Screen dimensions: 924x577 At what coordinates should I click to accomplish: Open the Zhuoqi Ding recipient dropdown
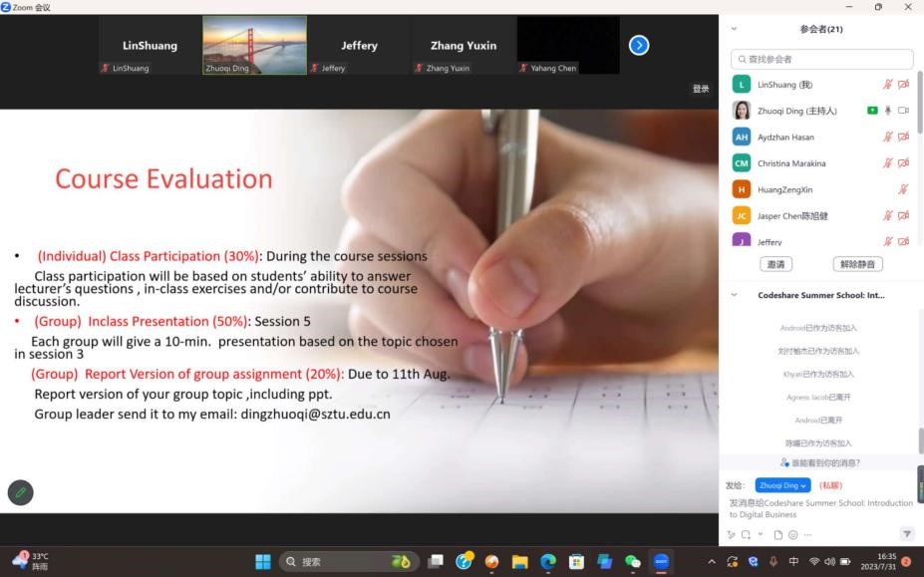pyautogui.click(x=782, y=485)
